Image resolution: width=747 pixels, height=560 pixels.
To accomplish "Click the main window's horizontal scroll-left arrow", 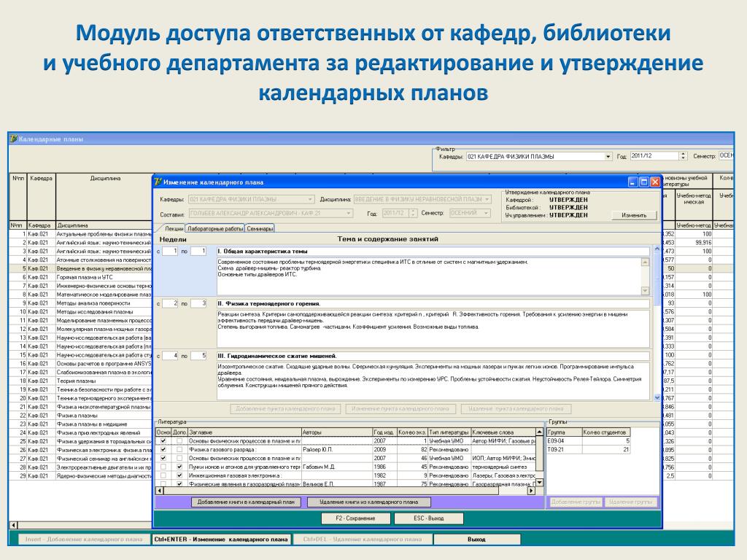I will [x=13, y=525].
